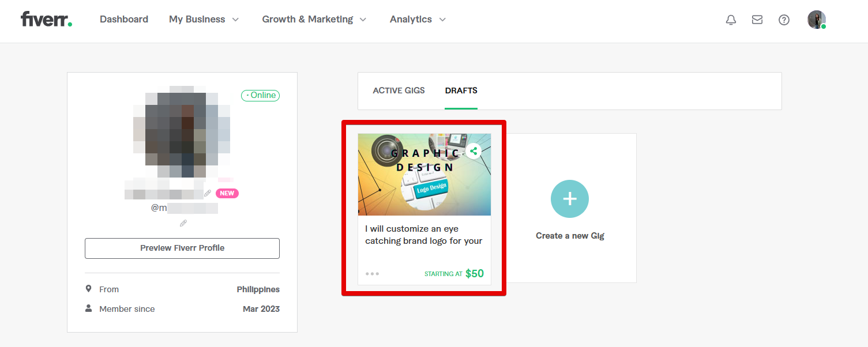Switch to the ACTIVE GIGS tab
The image size is (868, 347).
click(x=399, y=90)
